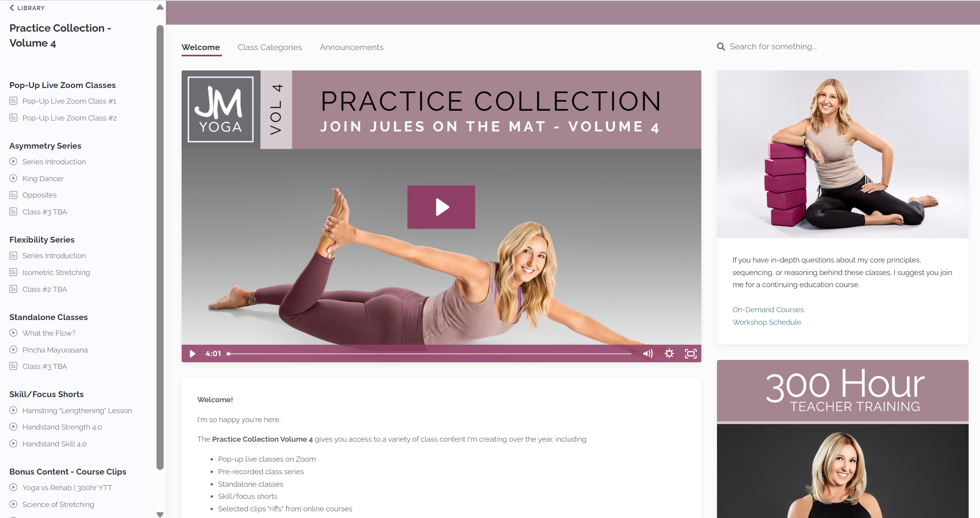
Task: Focus the Search for something field
Action: point(773,47)
